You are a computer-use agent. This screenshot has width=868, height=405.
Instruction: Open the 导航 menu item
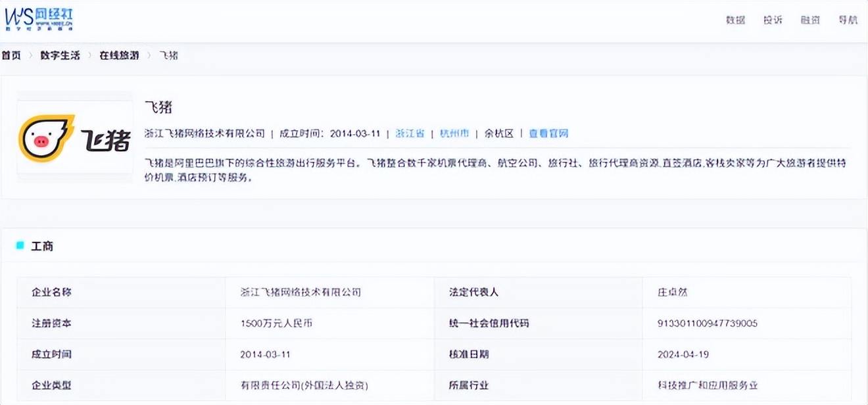point(848,20)
